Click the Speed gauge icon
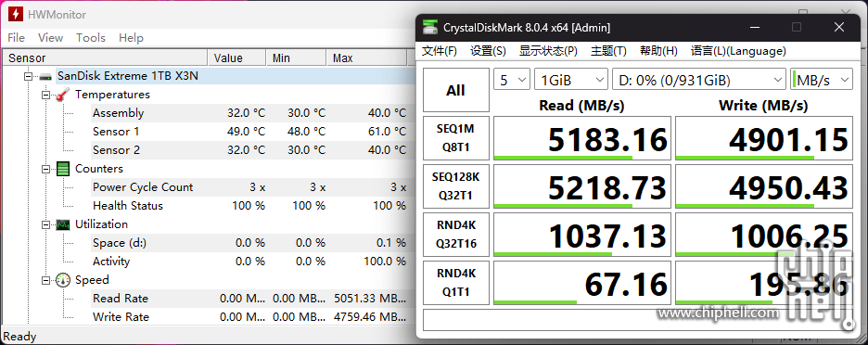This screenshot has width=868, height=345. (63, 280)
